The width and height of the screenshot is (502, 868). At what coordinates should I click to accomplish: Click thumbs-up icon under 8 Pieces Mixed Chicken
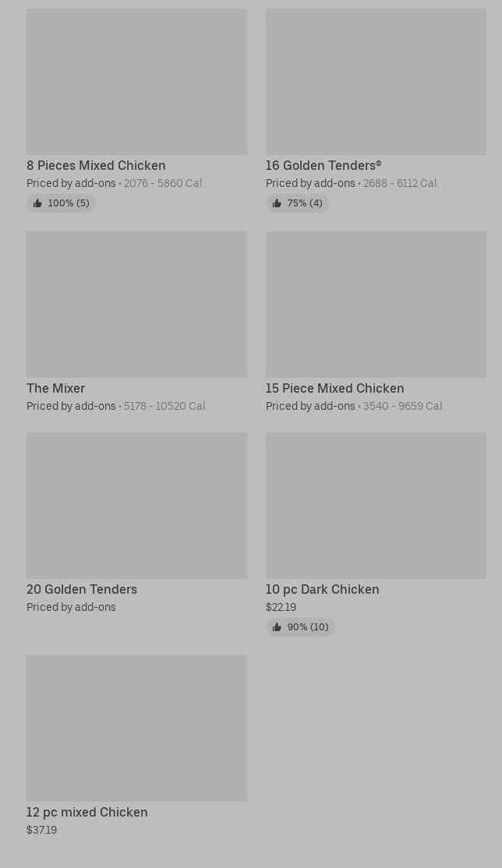click(37, 203)
